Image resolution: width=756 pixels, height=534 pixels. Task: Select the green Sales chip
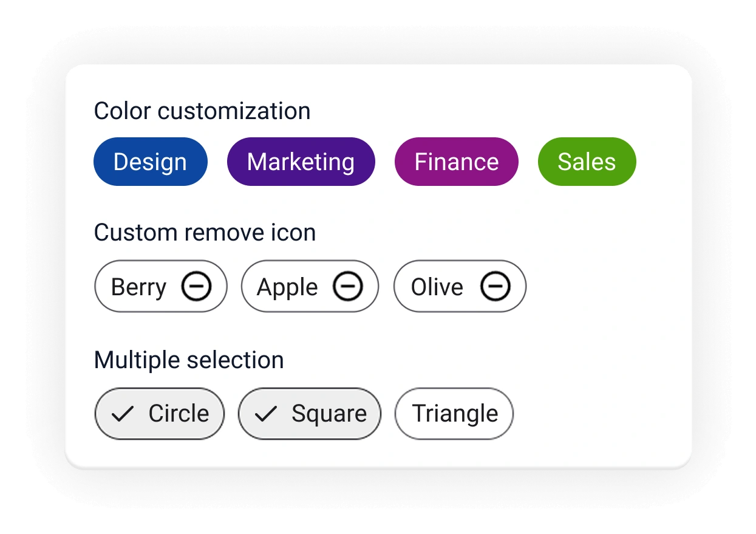click(587, 162)
